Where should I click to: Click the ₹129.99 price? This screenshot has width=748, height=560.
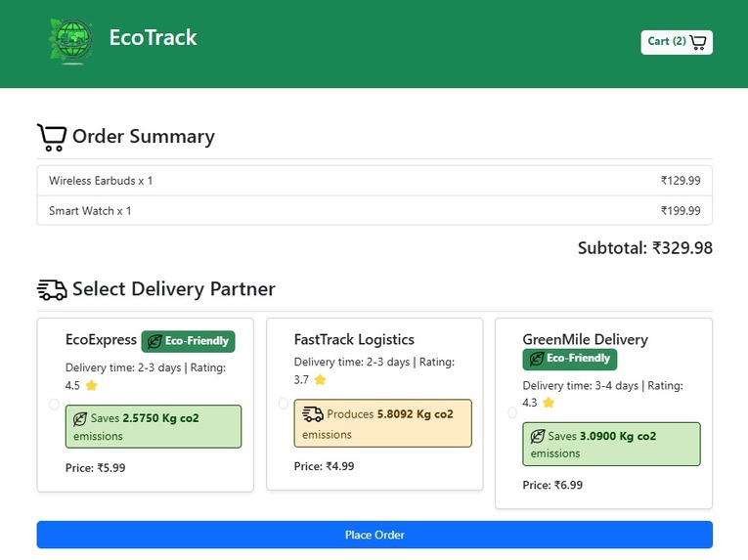681,181
